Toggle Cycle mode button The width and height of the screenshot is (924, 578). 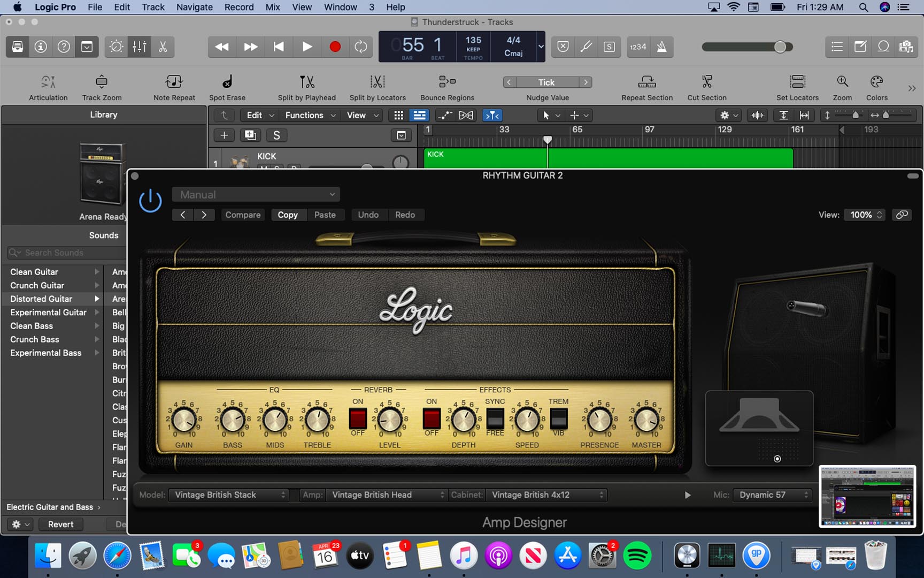tap(361, 47)
